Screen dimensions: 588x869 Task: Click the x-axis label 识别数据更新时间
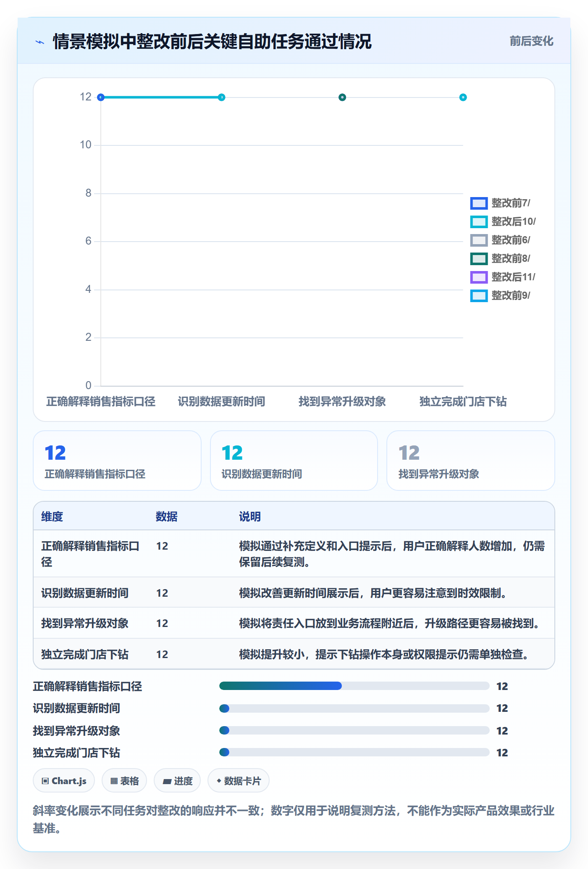[221, 401]
